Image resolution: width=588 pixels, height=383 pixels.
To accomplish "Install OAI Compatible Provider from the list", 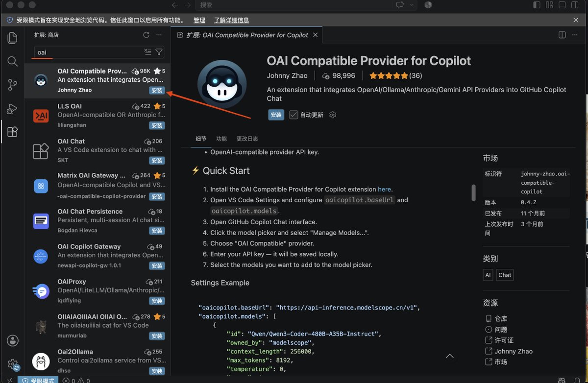I will point(157,91).
